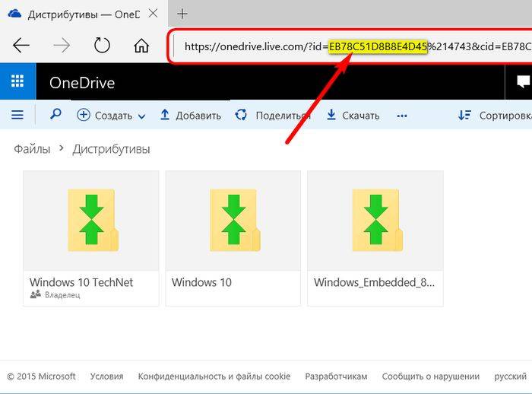This screenshot has height=394, width=532.
Task: Select the Дистрибутивы — OneDrive browser tab
Action: [84, 14]
